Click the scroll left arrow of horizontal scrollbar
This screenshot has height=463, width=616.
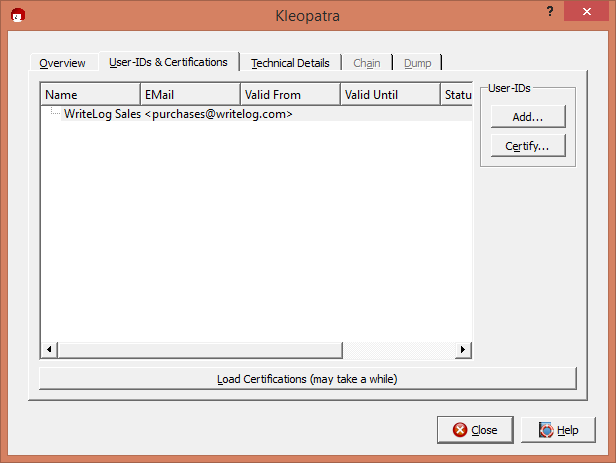pyautogui.click(x=49, y=350)
